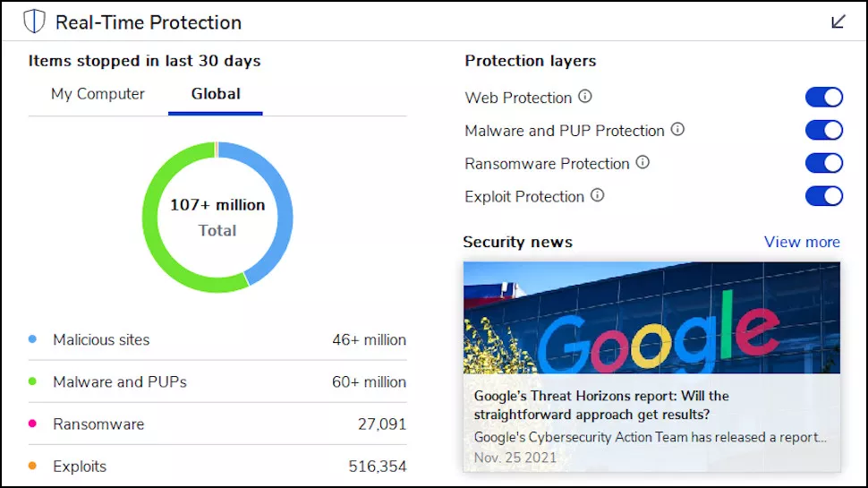Image resolution: width=868 pixels, height=488 pixels.
Task: Click the Real-Time Protection shield icon
Action: click(34, 21)
